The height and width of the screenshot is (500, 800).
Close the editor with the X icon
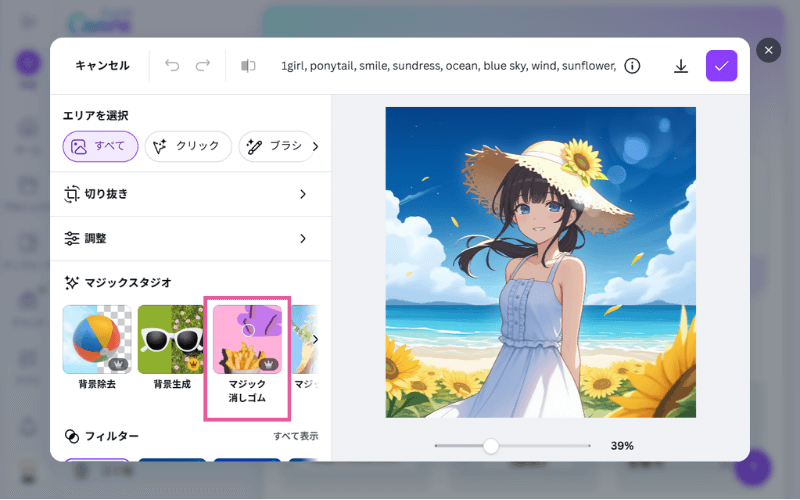point(768,50)
